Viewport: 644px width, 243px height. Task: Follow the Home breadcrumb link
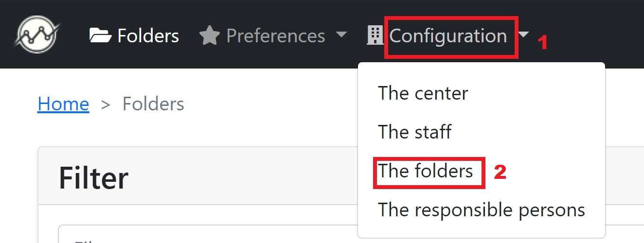(63, 104)
